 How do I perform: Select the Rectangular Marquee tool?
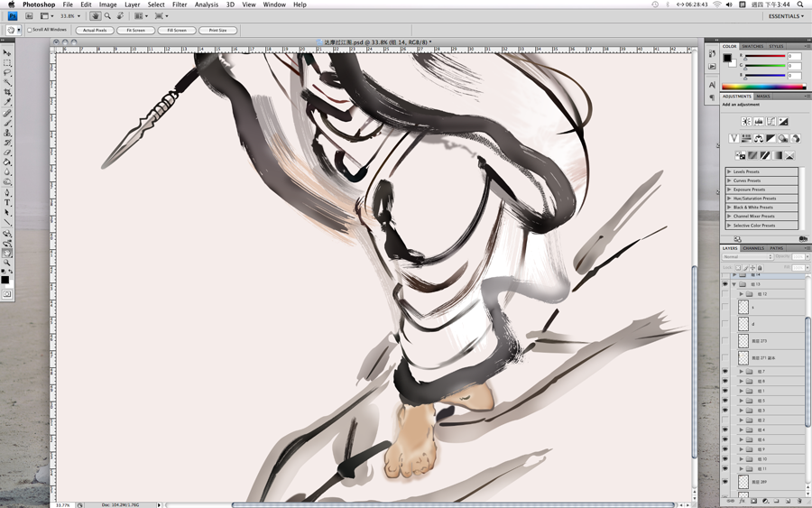(6, 62)
